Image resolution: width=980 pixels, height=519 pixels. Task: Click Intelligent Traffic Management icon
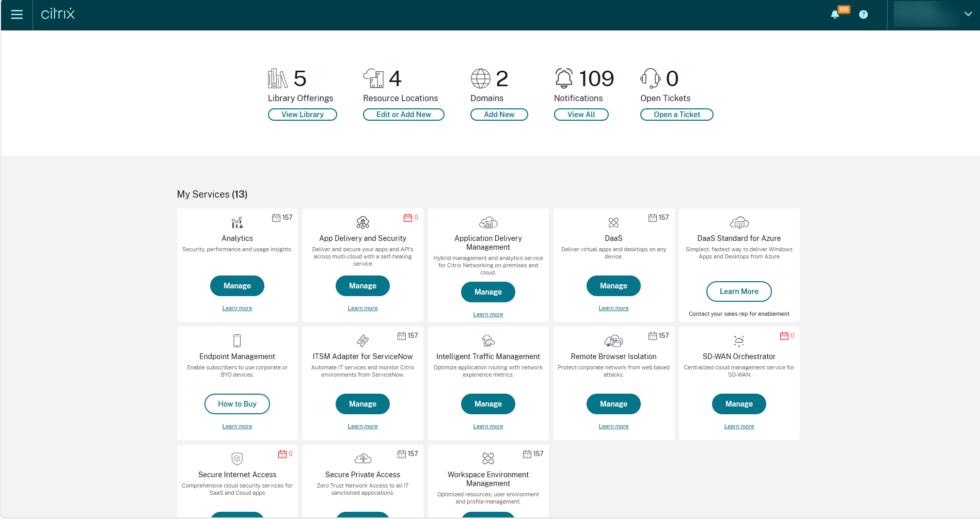[488, 340]
